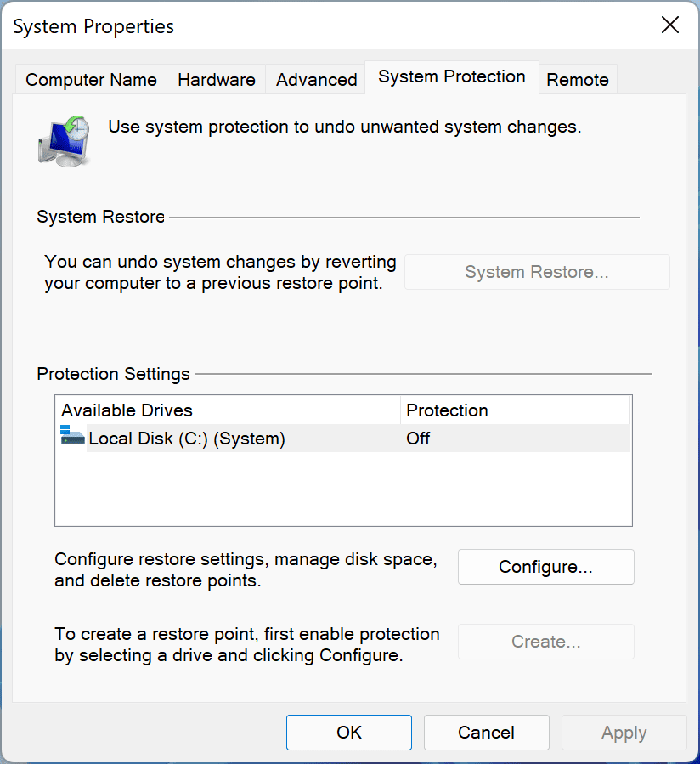
Task: Select the System Protection tab
Action: 452,77
